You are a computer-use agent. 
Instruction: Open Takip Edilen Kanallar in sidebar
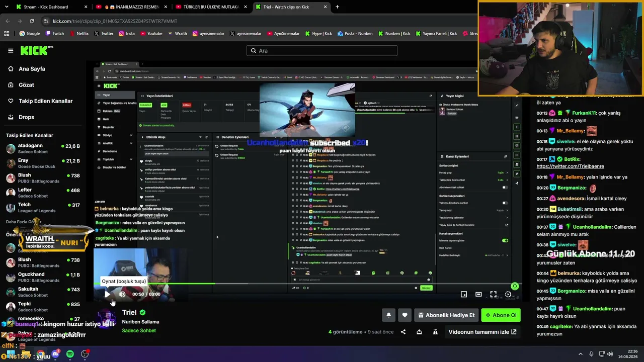pyautogui.click(x=46, y=101)
